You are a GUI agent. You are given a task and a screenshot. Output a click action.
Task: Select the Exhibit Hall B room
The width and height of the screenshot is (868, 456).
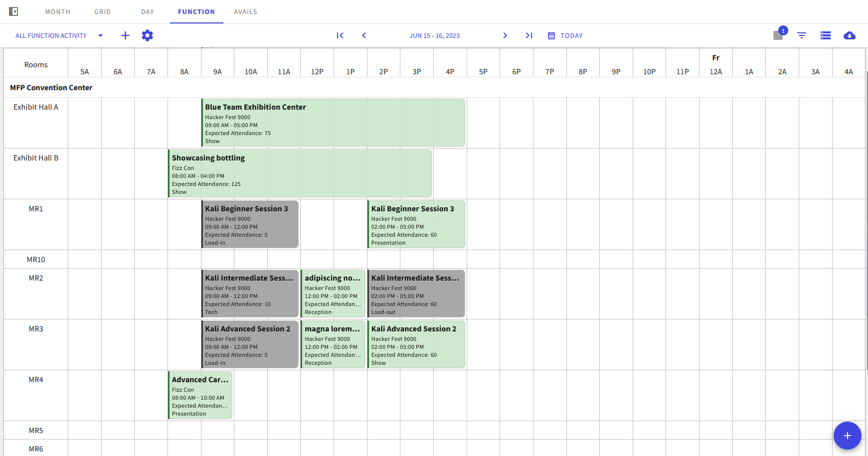coord(36,158)
